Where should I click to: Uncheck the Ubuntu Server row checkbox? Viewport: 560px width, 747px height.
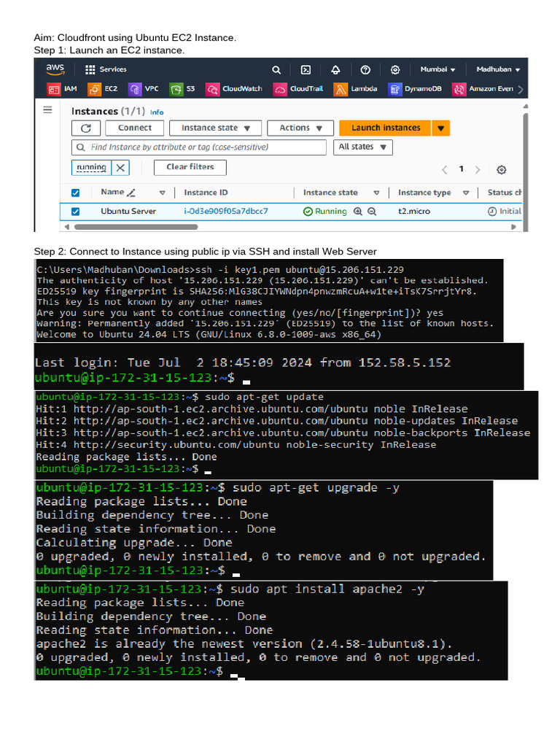(75, 212)
